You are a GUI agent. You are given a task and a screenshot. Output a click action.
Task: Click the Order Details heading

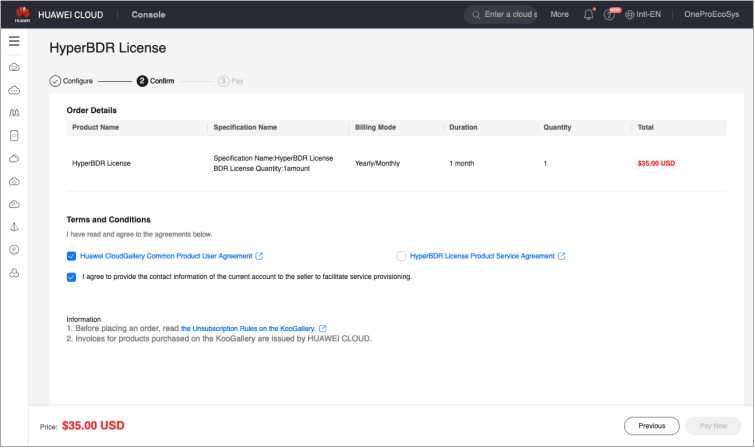[x=91, y=110]
